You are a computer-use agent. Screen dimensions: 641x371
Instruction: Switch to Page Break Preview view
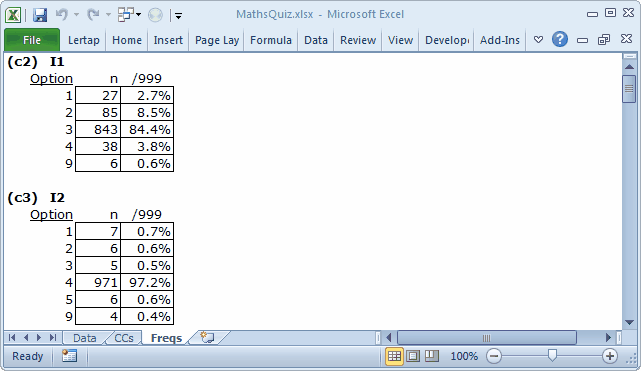click(432, 356)
